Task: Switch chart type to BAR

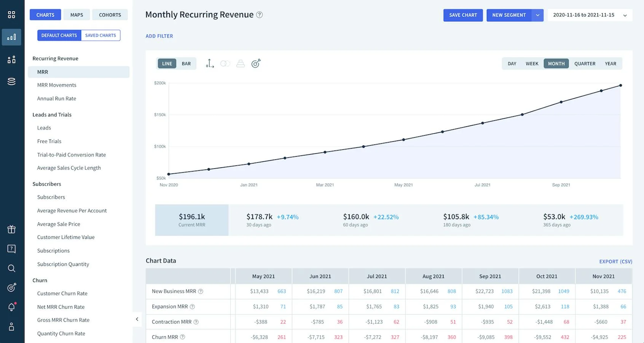Action: coord(186,64)
